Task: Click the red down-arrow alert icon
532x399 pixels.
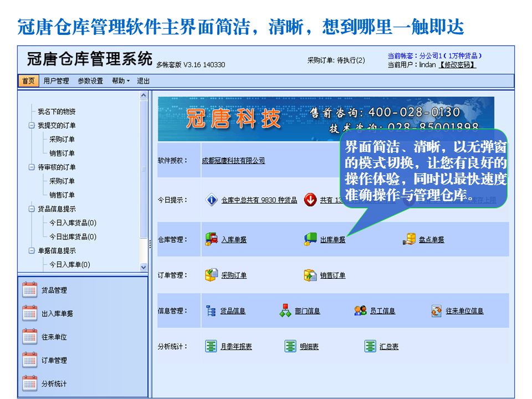Action: [310, 199]
